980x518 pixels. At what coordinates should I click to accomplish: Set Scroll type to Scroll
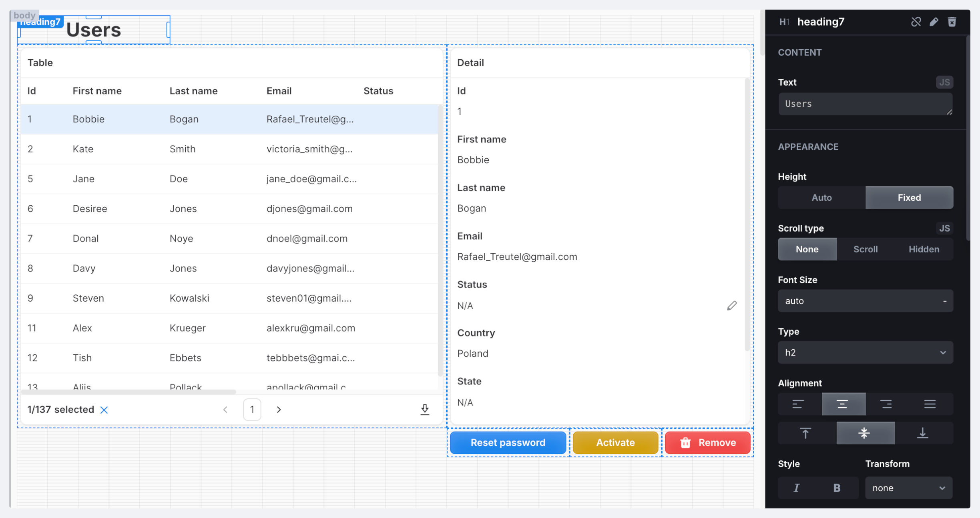pyautogui.click(x=865, y=249)
